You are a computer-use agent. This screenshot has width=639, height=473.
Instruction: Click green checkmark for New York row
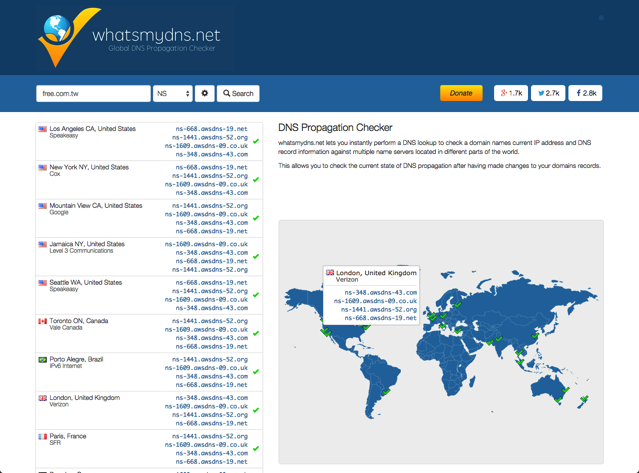tap(256, 179)
